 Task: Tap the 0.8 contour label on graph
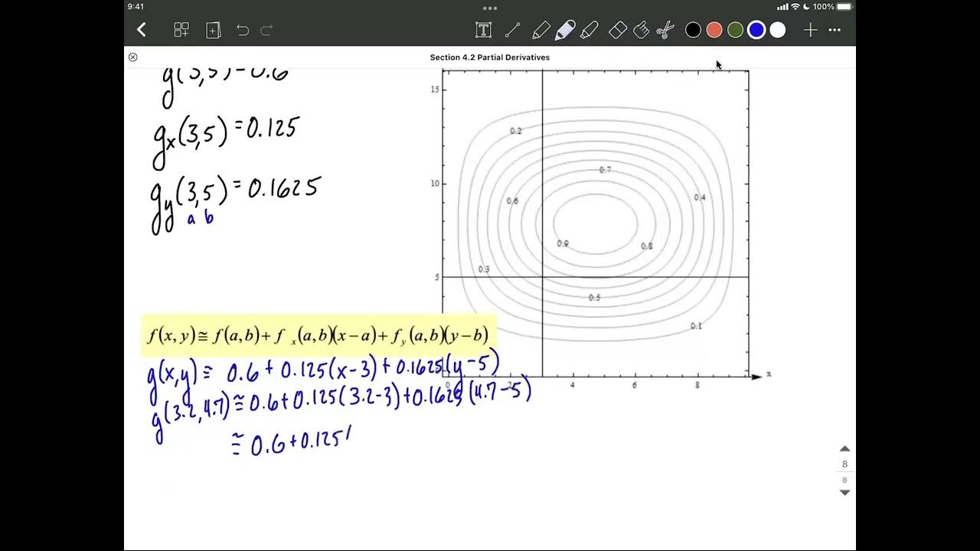(647, 246)
